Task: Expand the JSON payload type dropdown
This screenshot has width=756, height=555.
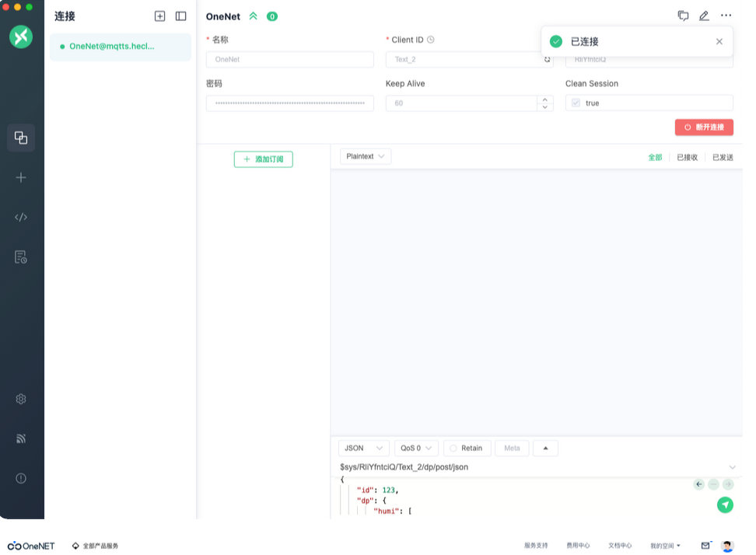Action: coord(364,449)
